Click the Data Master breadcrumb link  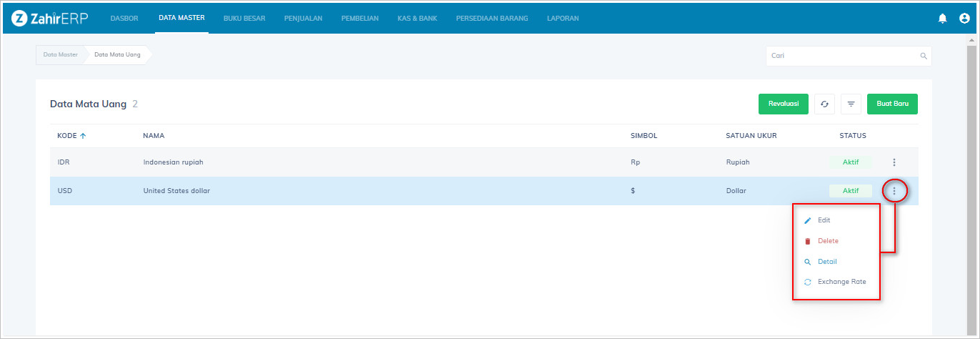(60, 54)
